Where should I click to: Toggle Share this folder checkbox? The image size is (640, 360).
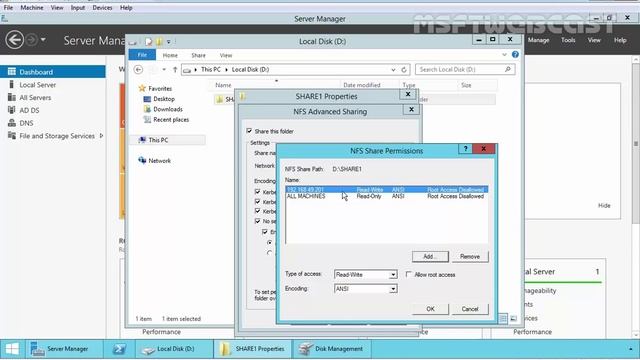pos(249,131)
